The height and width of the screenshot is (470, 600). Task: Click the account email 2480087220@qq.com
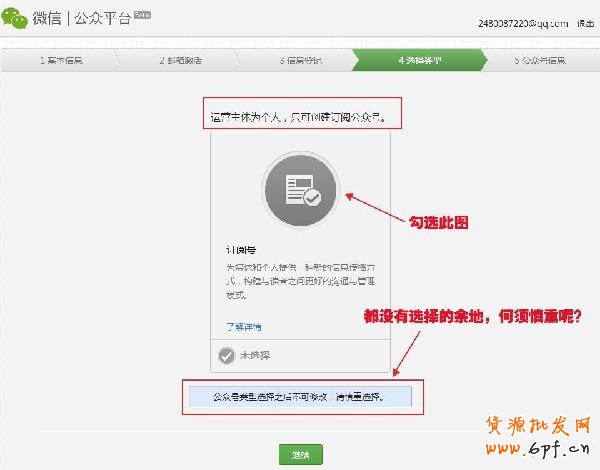click(x=521, y=23)
